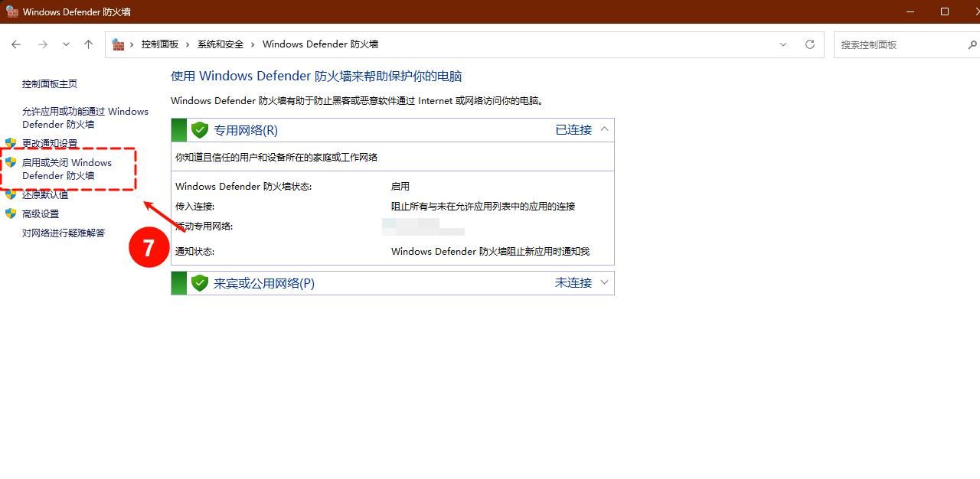Click shield icon beside 高级设置

11,213
